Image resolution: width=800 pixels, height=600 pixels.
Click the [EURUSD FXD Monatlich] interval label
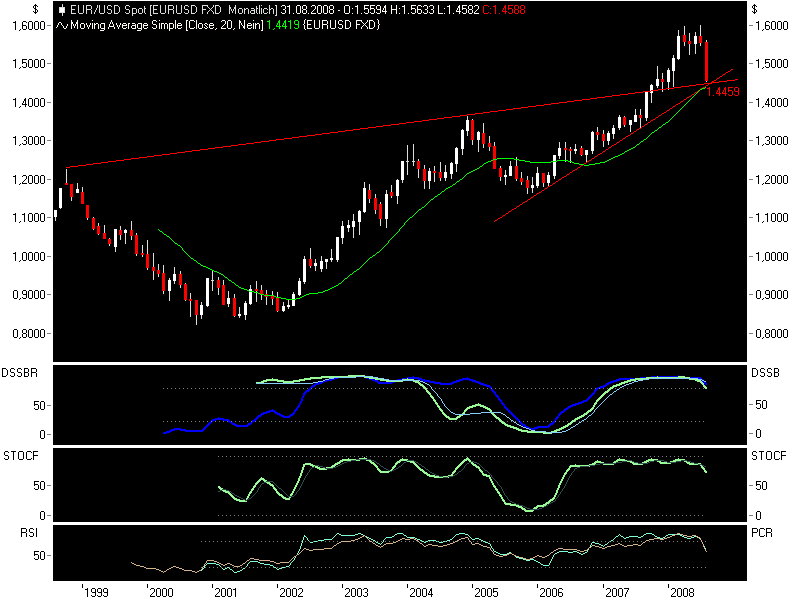(x=213, y=10)
